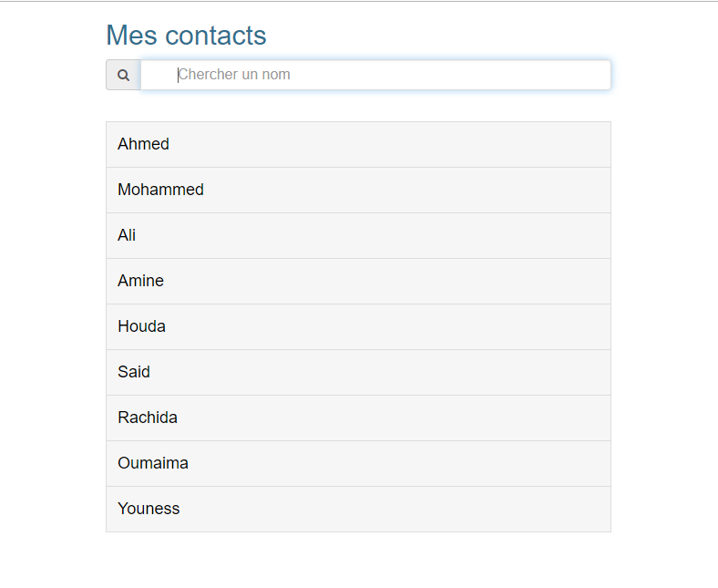Viewport: 718px width, 588px height.
Task: Click the name label 'Oumaima'
Action: (x=152, y=463)
